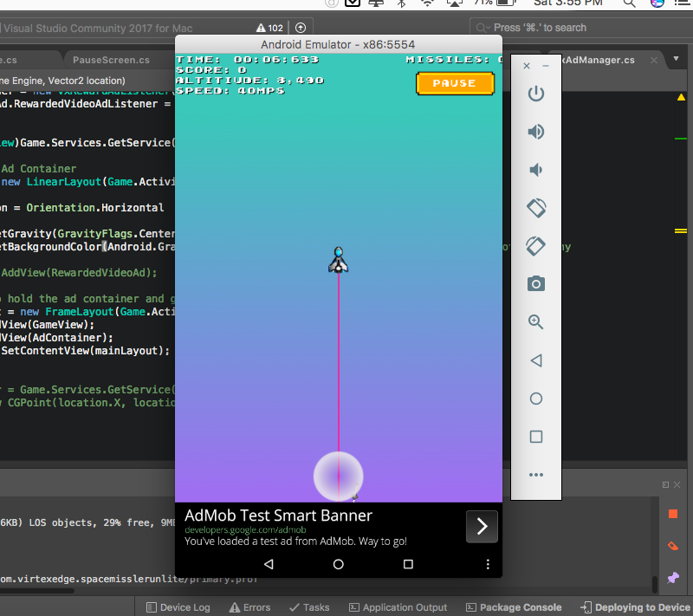The image size is (693, 616).
Task: Open extended controls three-dots menu
Action: pyautogui.click(x=536, y=475)
